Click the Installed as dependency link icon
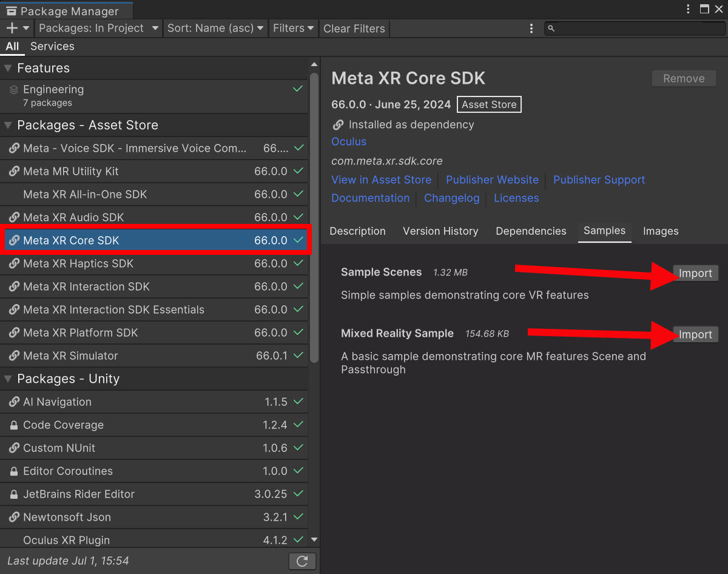Image resolution: width=728 pixels, height=574 pixels. [x=338, y=124]
